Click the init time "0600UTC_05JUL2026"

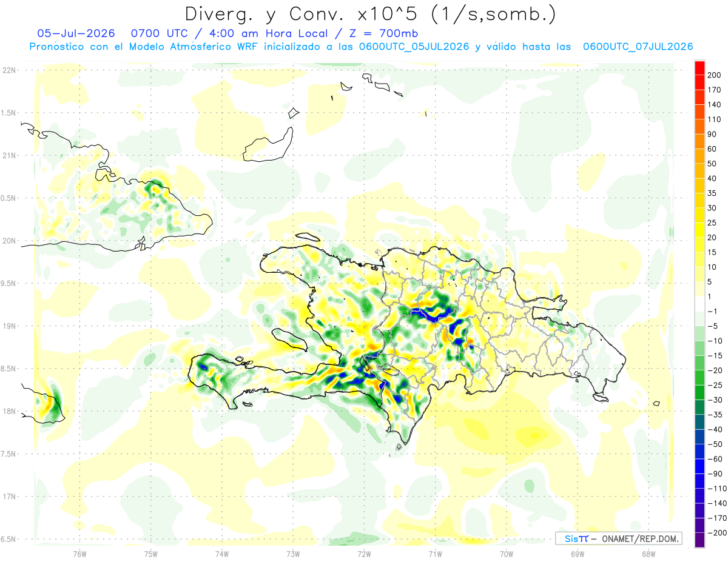tap(414, 47)
